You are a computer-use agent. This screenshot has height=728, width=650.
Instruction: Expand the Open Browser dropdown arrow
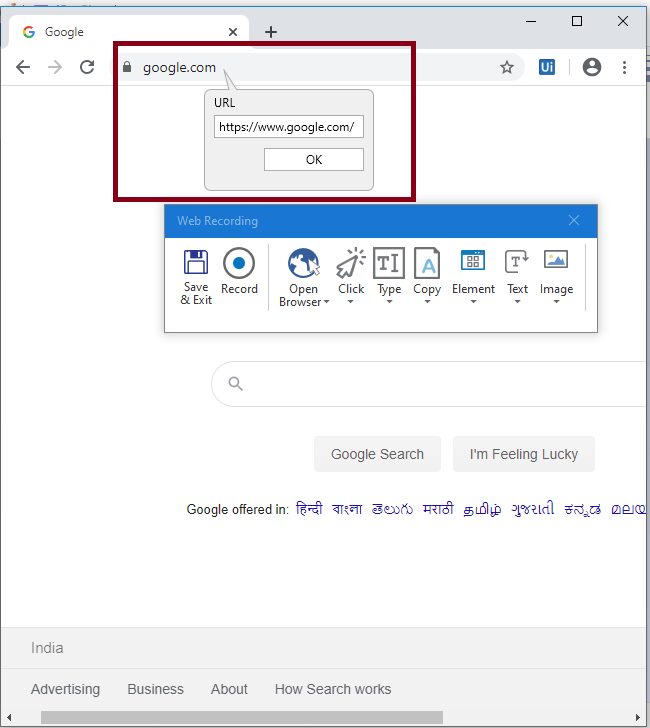[326, 302]
